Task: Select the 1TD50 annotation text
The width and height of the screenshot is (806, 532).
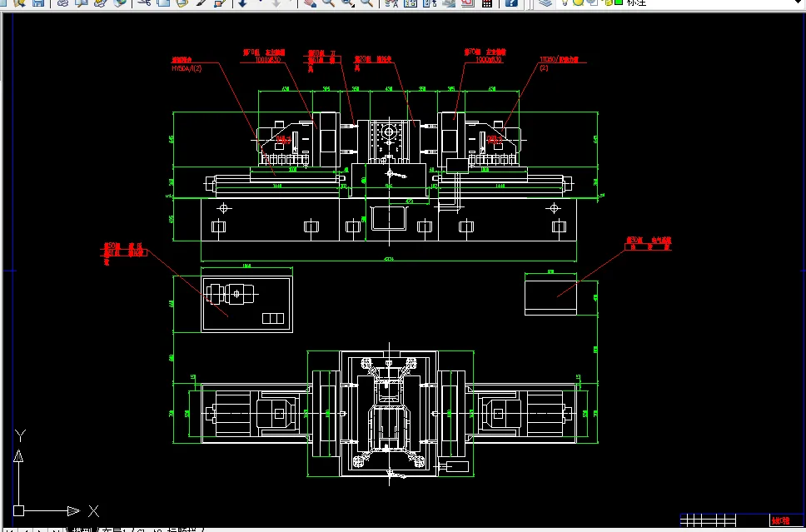Action: [x=560, y=60]
